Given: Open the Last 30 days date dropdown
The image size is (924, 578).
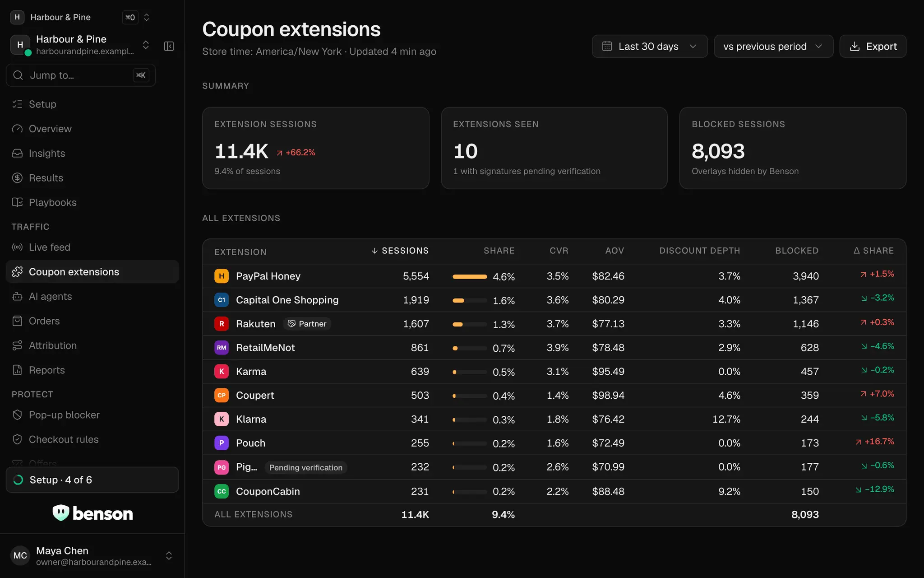Looking at the screenshot, I should tap(650, 46).
